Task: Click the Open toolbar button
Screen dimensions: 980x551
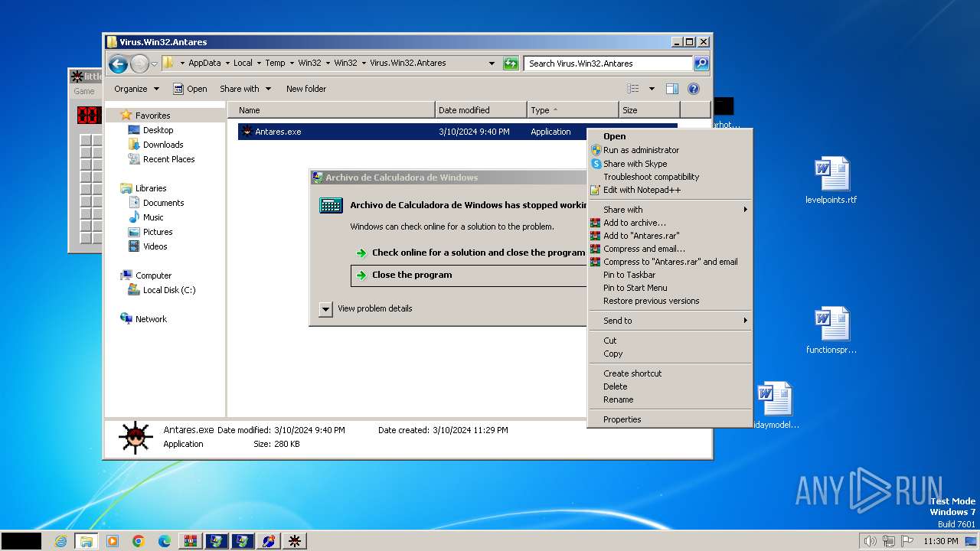Action: tap(190, 89)
